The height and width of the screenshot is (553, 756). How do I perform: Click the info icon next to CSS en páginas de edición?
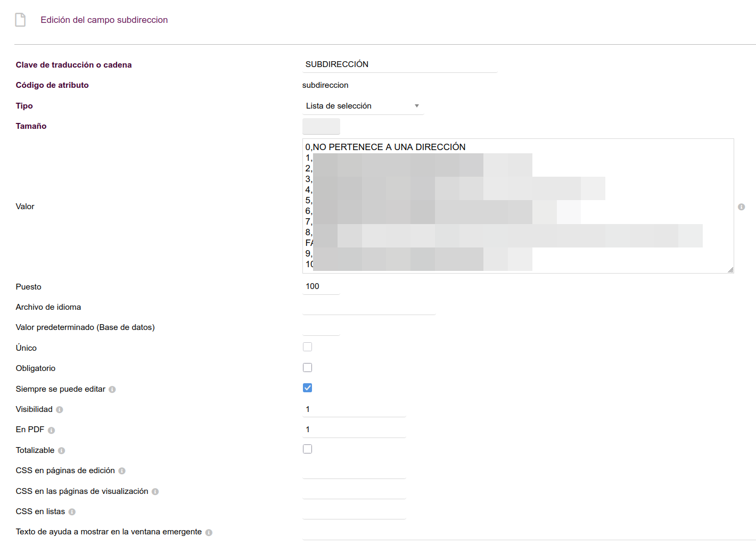(122, 471)
